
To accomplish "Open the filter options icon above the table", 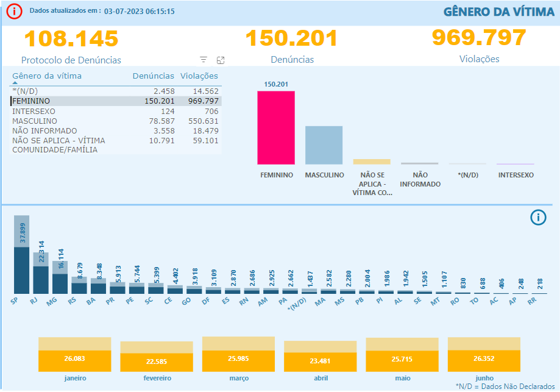I will pos(204,60).
